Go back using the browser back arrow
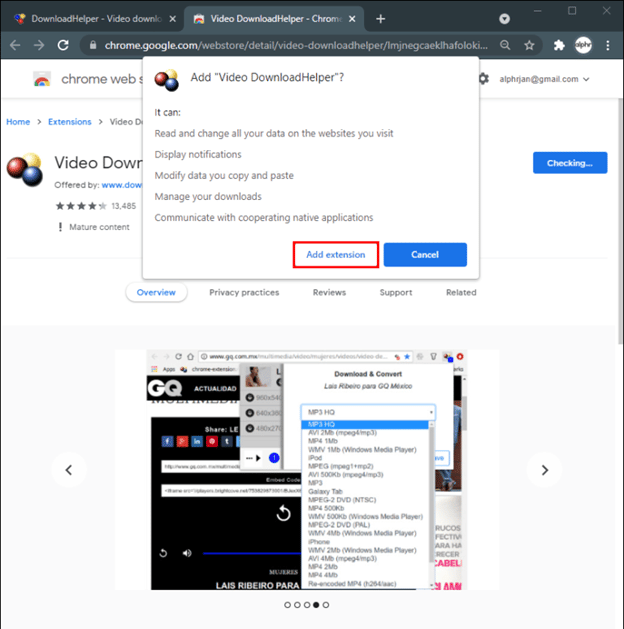Screen dimensions: 624x629 pos(16,45)
